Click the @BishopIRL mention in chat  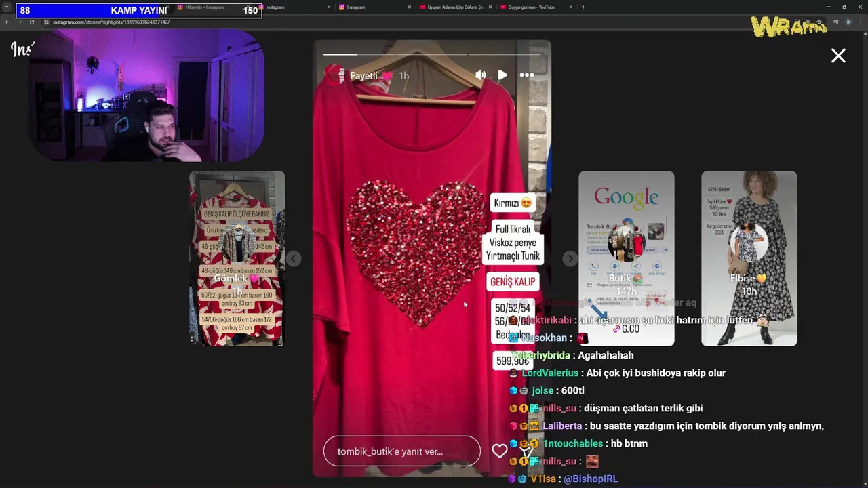(x=591, y=479)
